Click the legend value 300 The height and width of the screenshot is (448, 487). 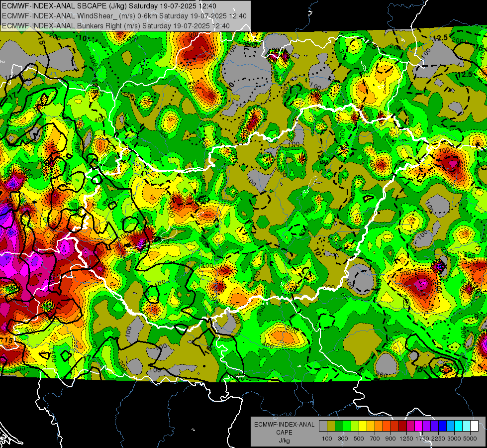click(343, 439)
